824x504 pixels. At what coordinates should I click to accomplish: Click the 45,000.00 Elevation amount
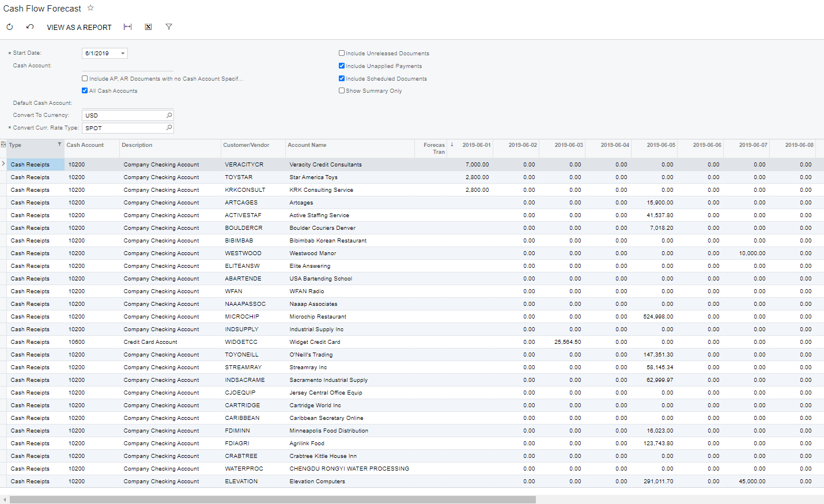[747, 482]
